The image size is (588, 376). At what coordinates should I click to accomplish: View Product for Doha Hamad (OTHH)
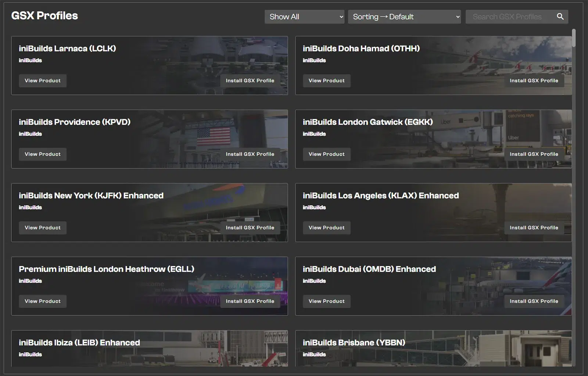point(326,80)
